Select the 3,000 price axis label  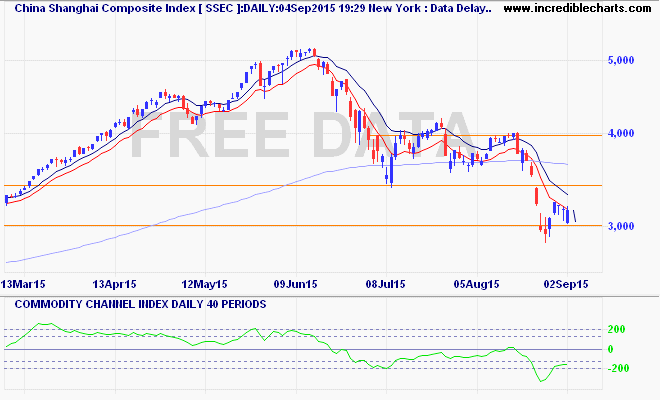[x=621, y=226]
